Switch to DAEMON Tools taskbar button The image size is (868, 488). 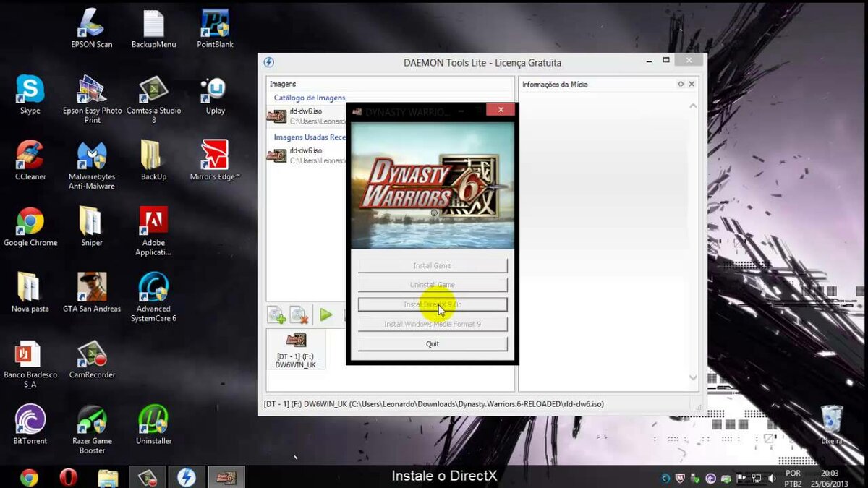[x=186, y=477]
